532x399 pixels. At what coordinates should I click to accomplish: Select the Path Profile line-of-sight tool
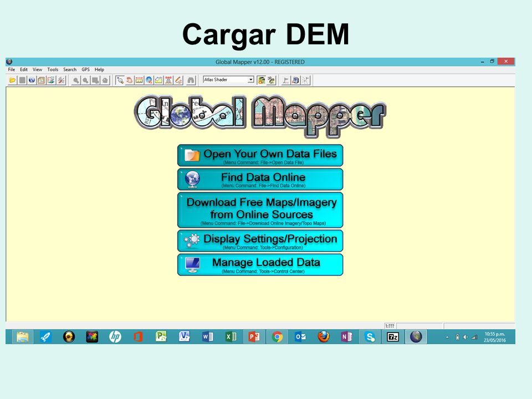(x=159, y=80)
